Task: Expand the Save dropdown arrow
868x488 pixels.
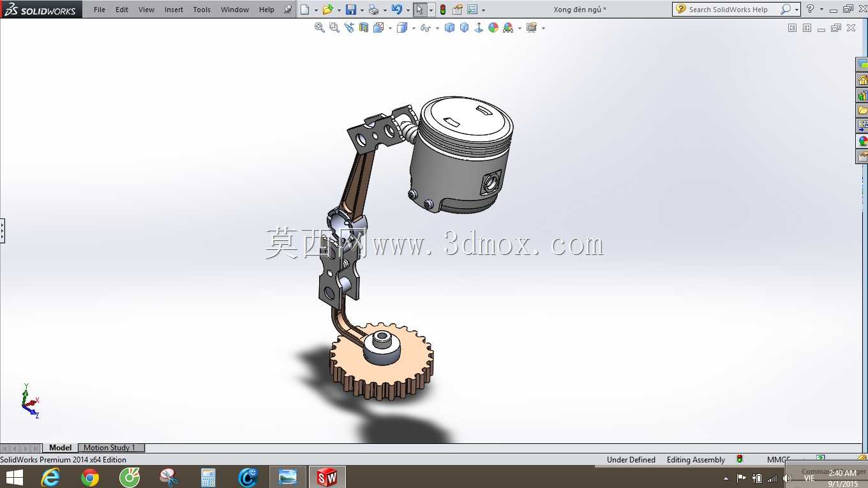Action: [362, 10]
